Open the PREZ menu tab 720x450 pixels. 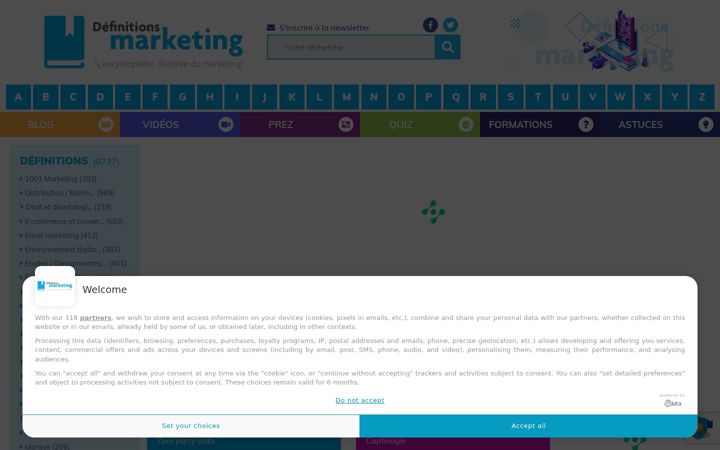[300, 124]
